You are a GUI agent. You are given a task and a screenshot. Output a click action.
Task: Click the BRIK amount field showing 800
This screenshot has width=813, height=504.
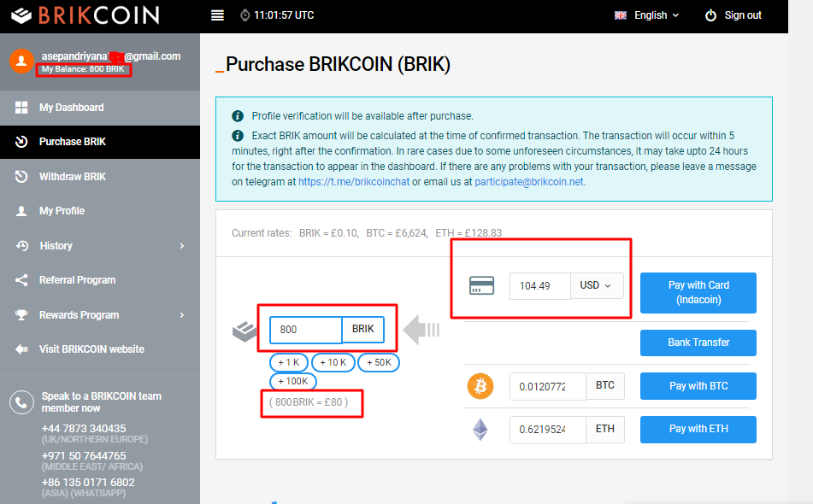pyautogui.click(x=306, y=330)
